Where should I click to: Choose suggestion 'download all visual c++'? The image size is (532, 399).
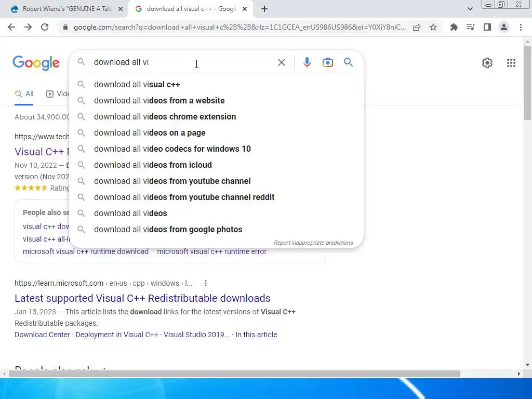216,85
